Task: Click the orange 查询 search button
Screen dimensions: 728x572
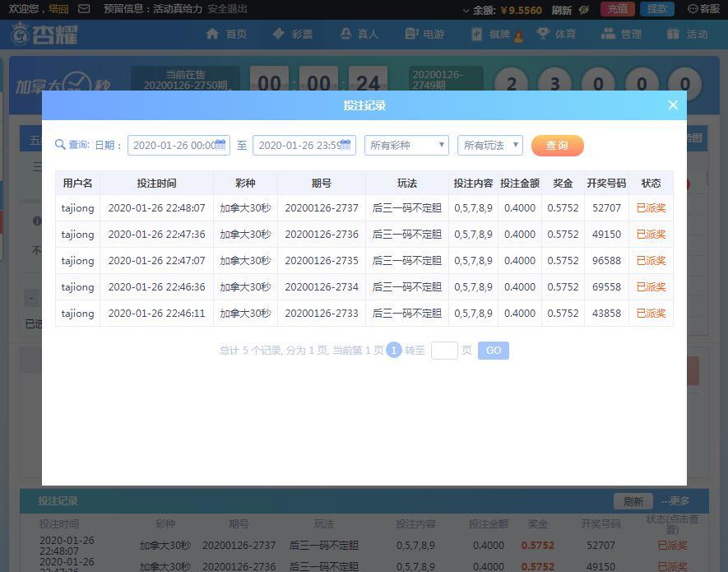Action: point(557,145)
